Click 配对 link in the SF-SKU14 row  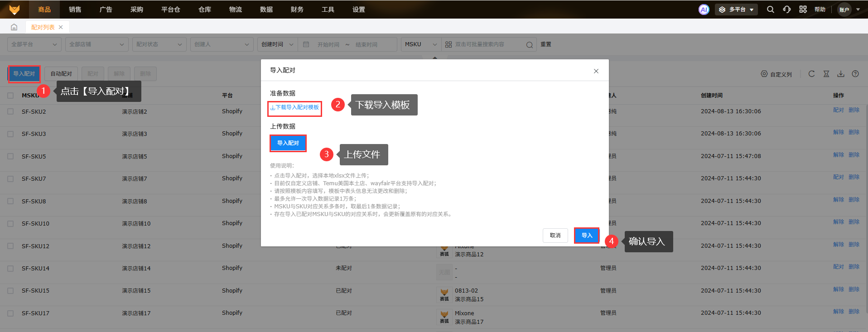pos(839,267)
